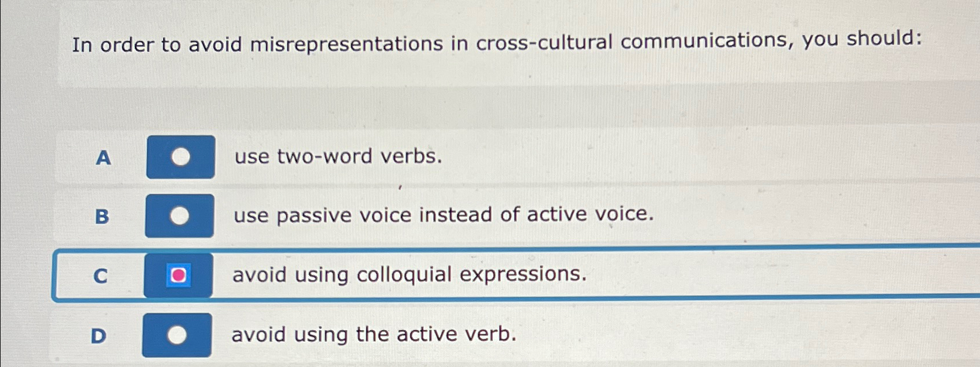This screenshot has width=980, height=367.
Task: Click the answer text 'use two-word verbs'
Action: (337, 157)
